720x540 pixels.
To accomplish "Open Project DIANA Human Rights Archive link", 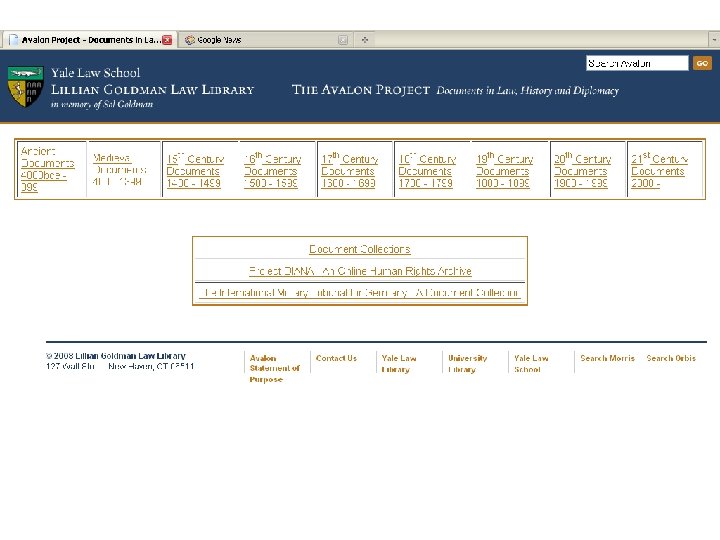I will 360,271.
